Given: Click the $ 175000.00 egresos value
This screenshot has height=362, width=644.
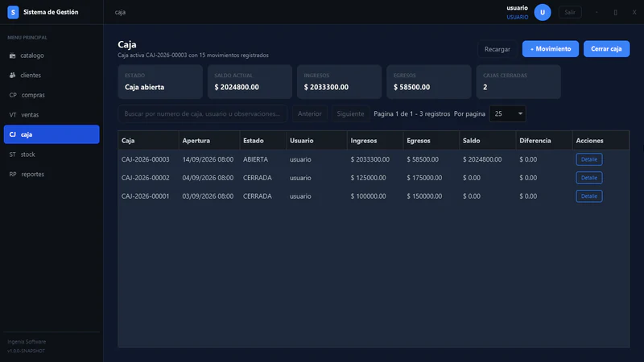Looking at the screenshot, I should (x=424, y=178).
